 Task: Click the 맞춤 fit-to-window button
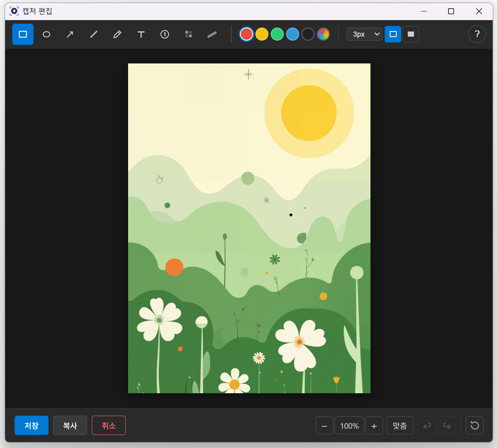(400, 426)
